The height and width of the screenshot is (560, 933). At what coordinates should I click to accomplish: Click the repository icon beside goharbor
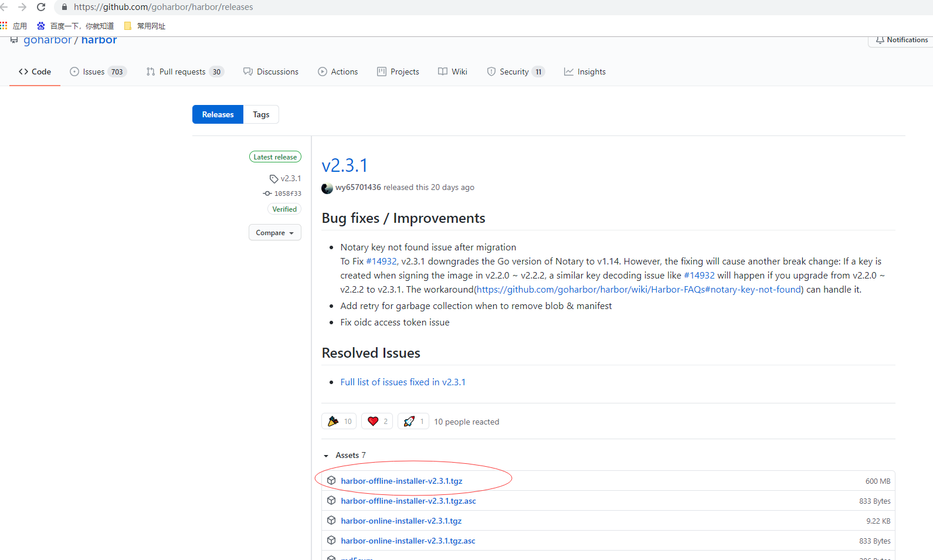[x=14, y=40]
